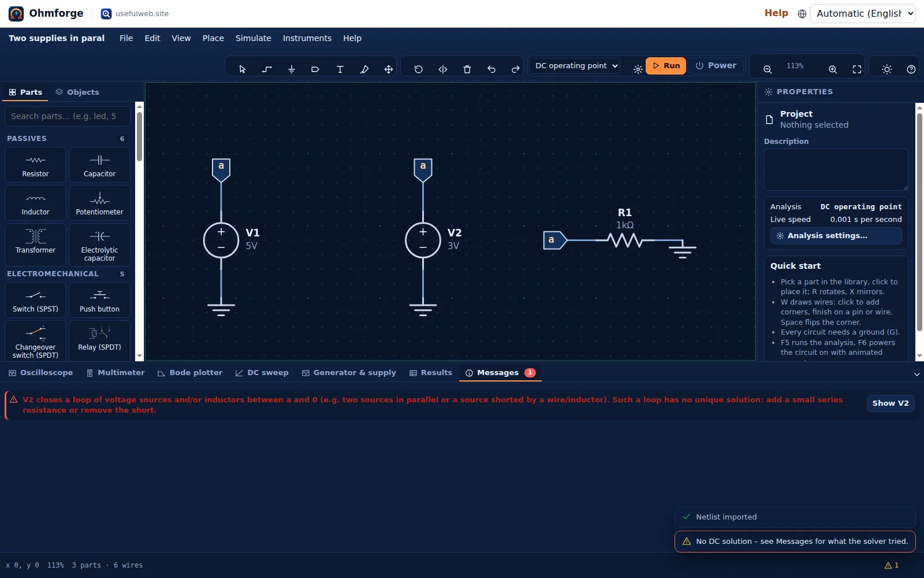The height and width of the screenshot is (578, 924).
Task: Toggle the light/dark theme
Action: 887,69
